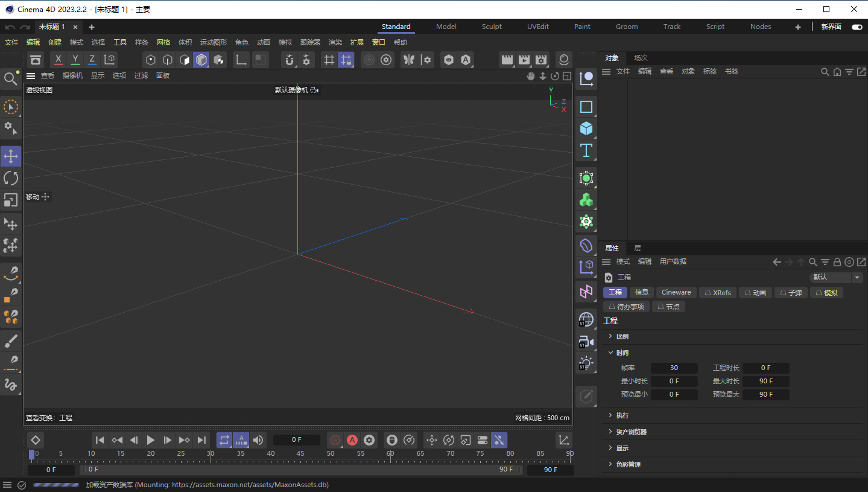Select the Scale tool

click(11, 199)
